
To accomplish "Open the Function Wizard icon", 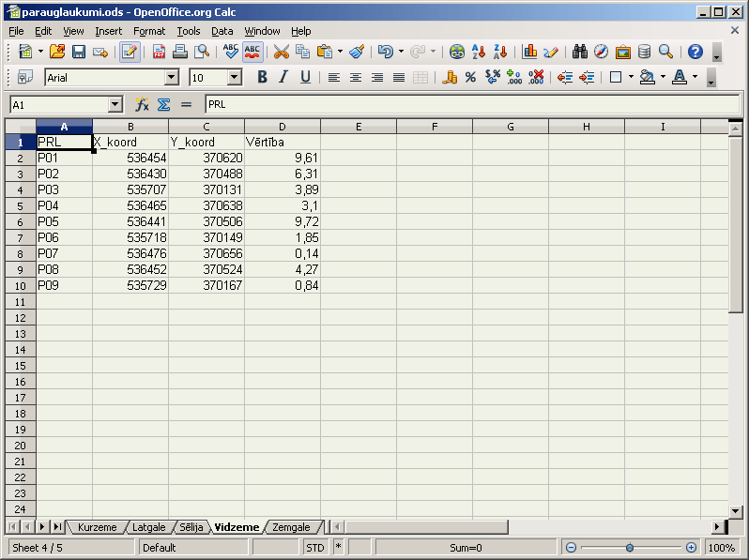I will click(x=142, y=104).
